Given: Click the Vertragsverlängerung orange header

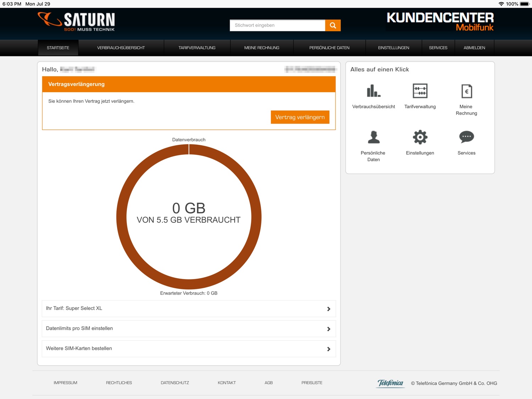Looking at the screenshot, I should click(x=189, y=84).
